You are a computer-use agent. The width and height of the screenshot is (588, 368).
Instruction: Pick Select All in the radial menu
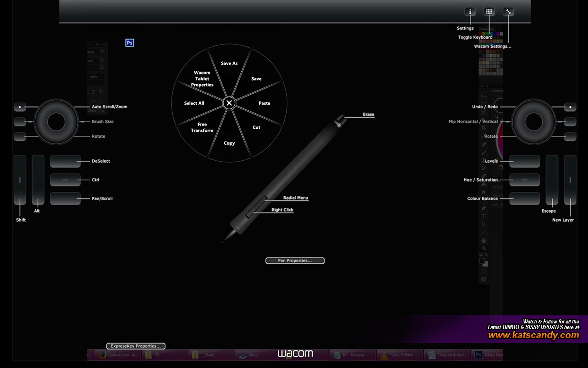tap(194, 103)
